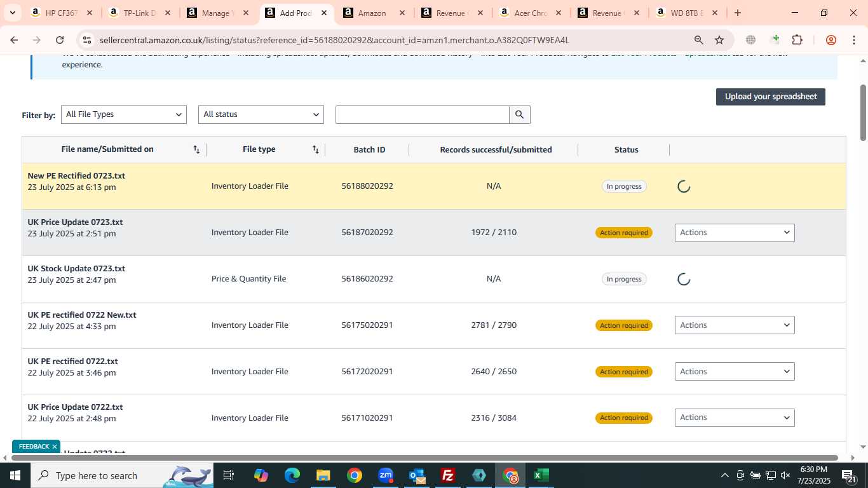Click the vertical page scrollbar
Screen dimensions: 868x488
coord(863,112)
